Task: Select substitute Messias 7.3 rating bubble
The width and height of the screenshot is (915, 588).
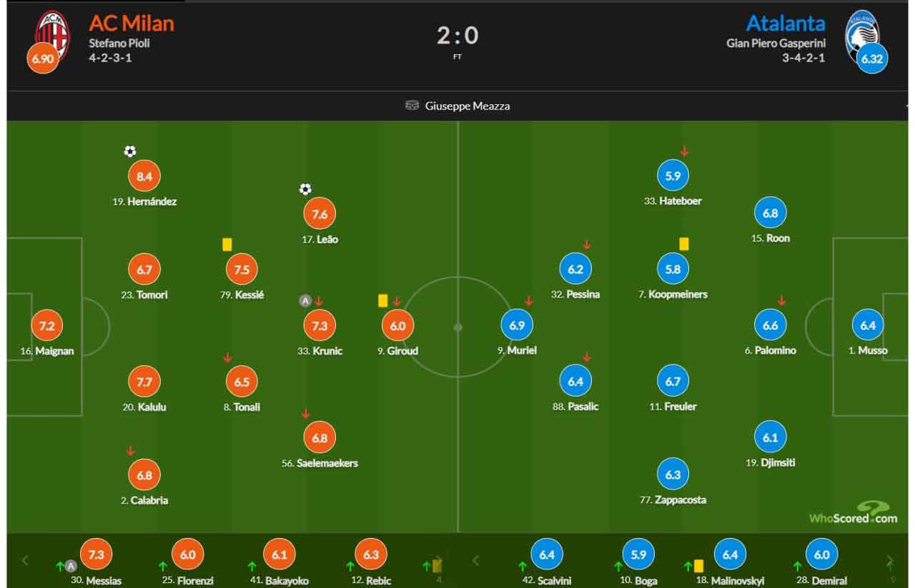Action: click(x=96, y=554)
